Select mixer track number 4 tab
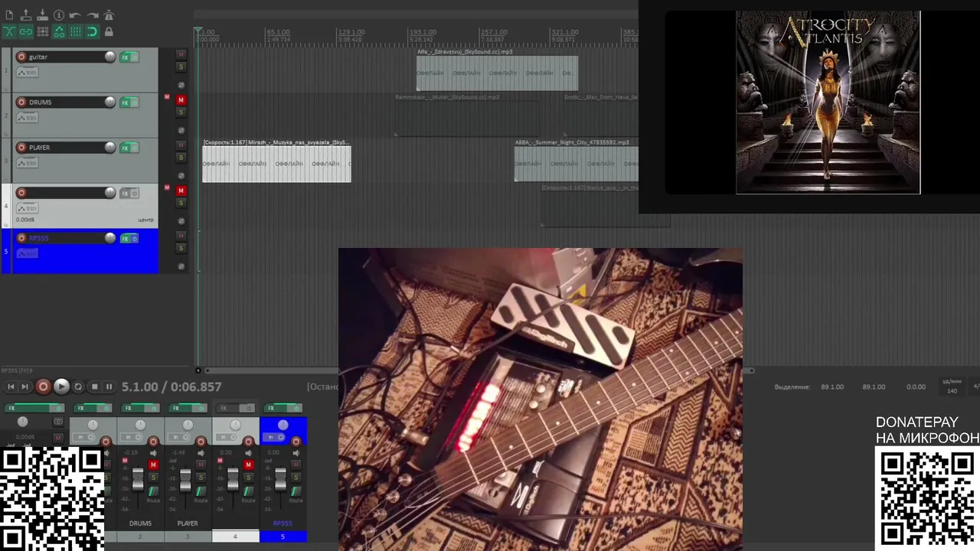Screen dimensions: 980x551 [235, 536]
